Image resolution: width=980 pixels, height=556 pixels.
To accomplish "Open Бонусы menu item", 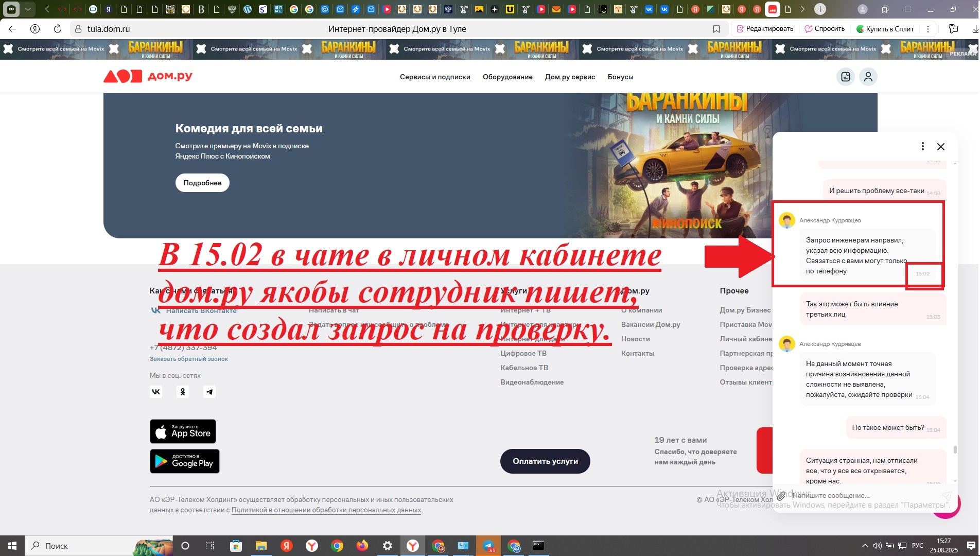I will click(620, 77).
